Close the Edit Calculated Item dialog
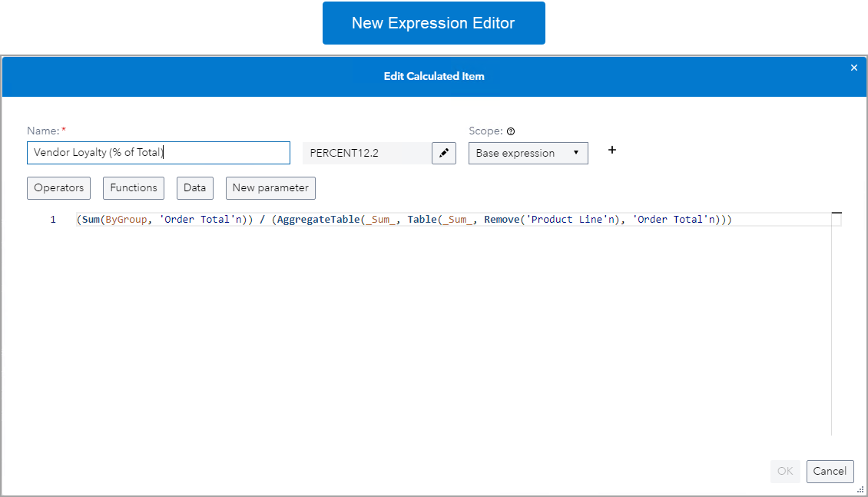Screen dimensions: 868x497 [853, 68]
